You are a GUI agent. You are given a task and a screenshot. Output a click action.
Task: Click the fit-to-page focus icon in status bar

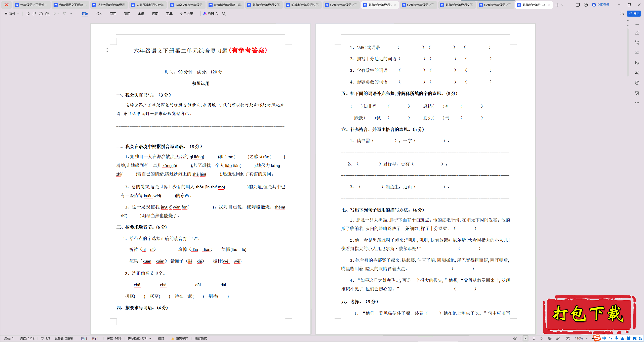pos(568,338)
